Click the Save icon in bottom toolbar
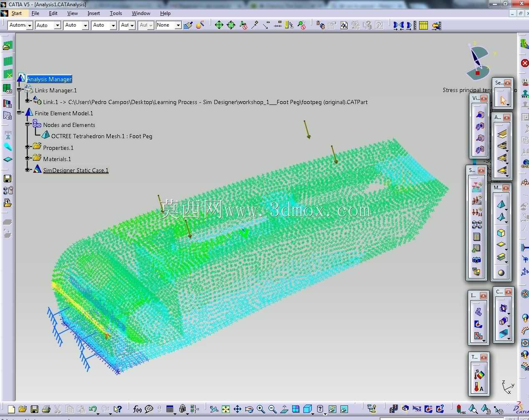Viewport: 529px width, 420px height. pos(35,410)
